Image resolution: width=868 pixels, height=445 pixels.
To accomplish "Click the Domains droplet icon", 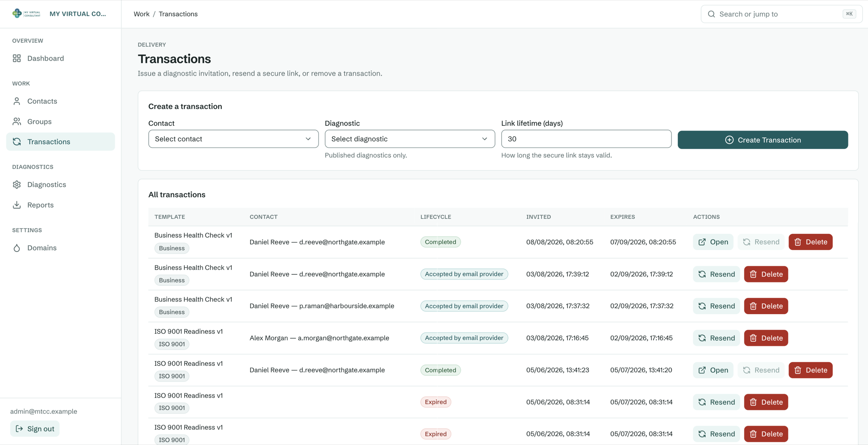I will pos(17,248).
